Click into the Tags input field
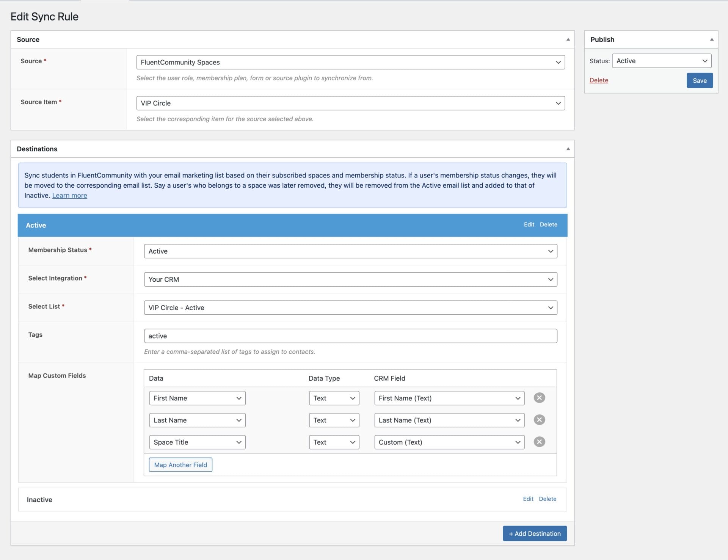This screenshot has width=728, height=560. [x=350, y=336]
